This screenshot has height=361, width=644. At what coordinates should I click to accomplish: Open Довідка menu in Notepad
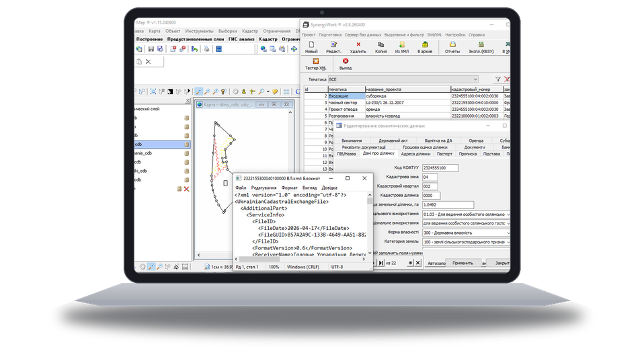(329, 188)
